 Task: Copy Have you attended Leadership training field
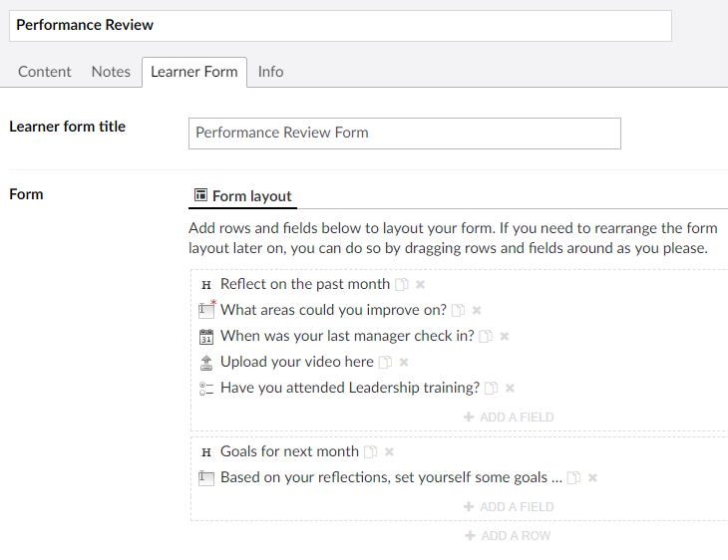coord(492,388)
